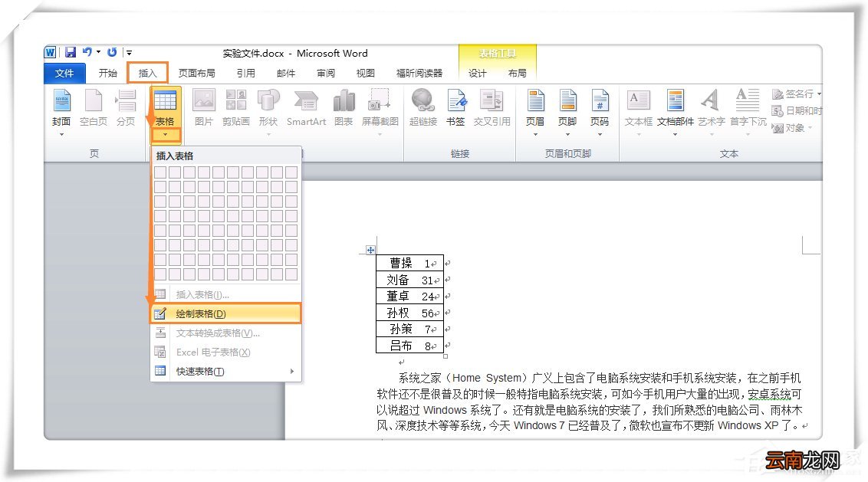868x482 pixels.
Task: Open the table tools 设计 tab
Action: 477,73
